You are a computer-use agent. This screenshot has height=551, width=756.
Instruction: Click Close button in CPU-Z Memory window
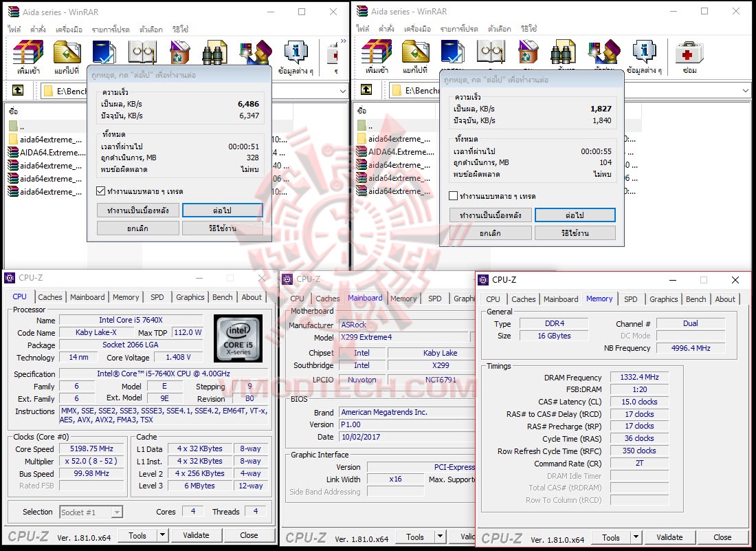(722, 537)
